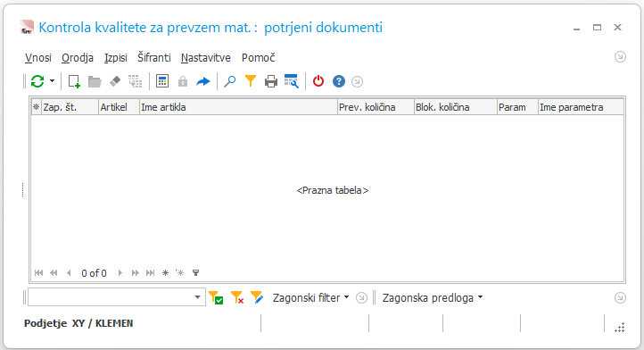Click the navigator go-to-bookmark icon
The image size is (644, 350).
tap(180, 272)
